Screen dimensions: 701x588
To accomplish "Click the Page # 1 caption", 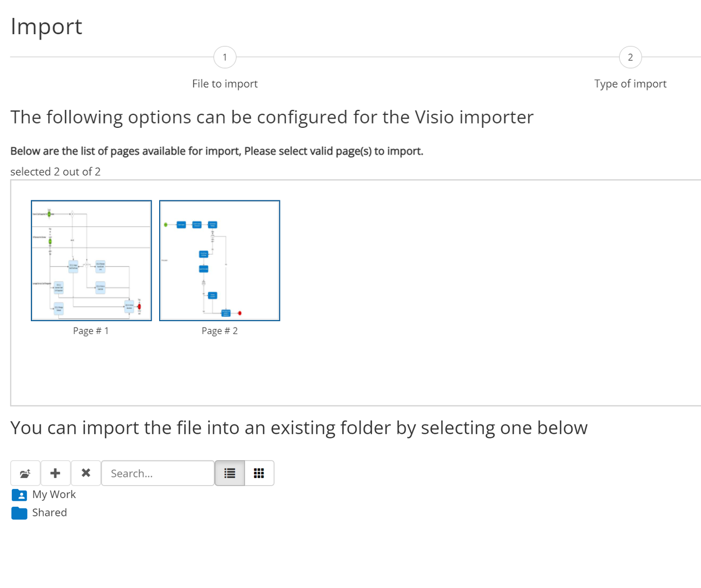I will coord(91,331).
